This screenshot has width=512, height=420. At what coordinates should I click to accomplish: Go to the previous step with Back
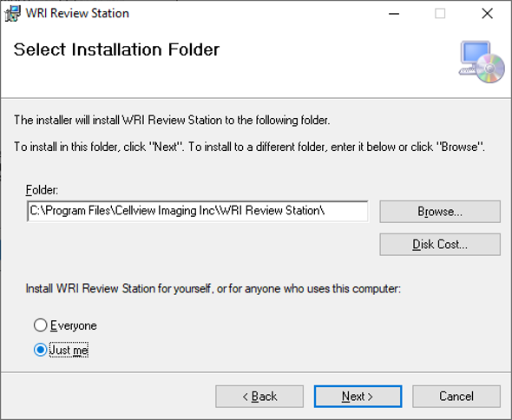point(259,397)
